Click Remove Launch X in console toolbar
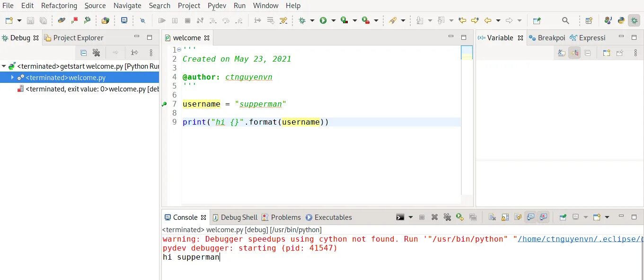The image size is (644, 280). 434,217
